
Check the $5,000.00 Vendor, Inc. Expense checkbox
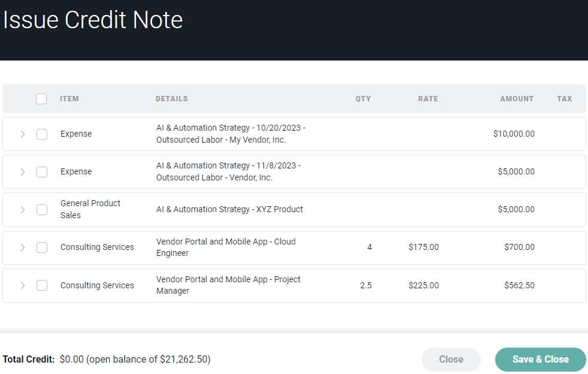pyautogui.click(x=42, y=172)
